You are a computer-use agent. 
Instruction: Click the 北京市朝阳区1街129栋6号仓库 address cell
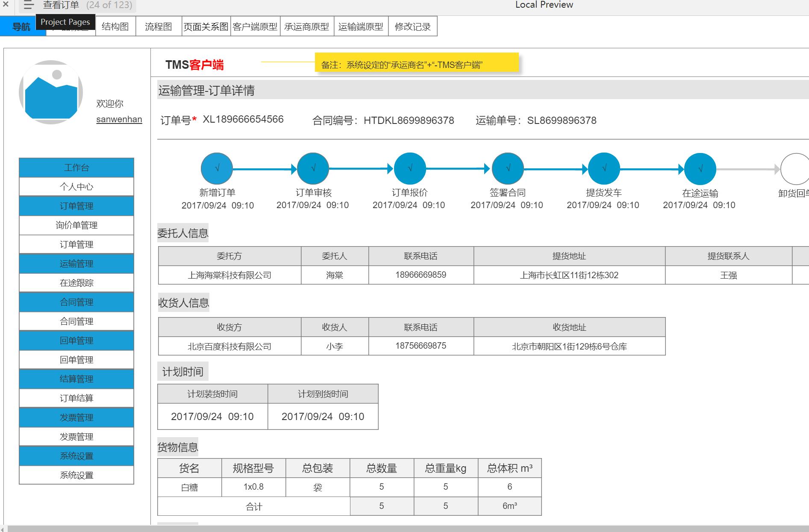point(570,346)
